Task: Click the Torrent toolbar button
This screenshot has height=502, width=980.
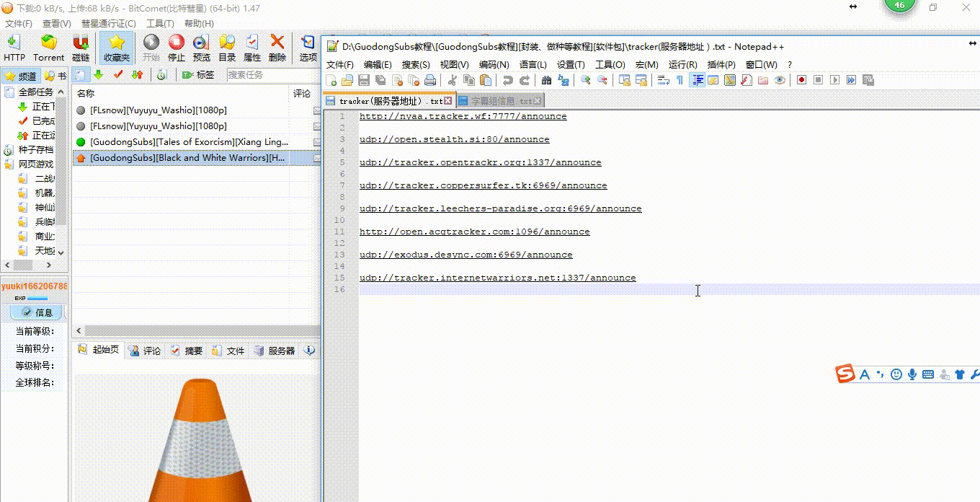Action: click(48, 48)
